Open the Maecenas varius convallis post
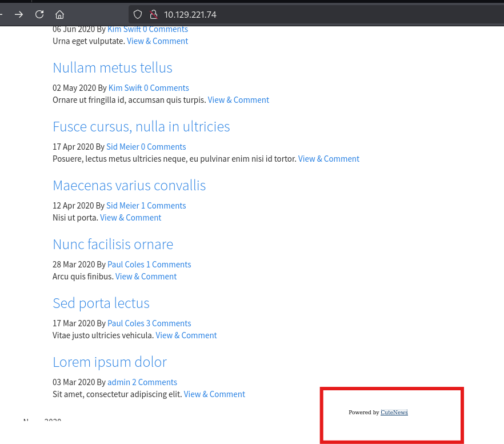Viewport: 504px width, 444px height. (129, 186)
